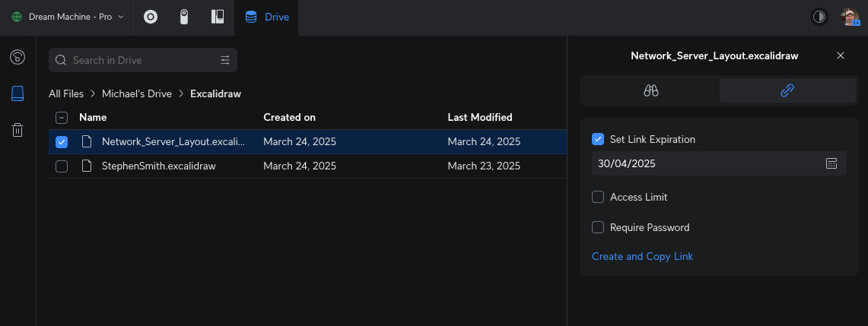868x326 pixels.
Task: Open the user profile avatar
Action: tap(850, 17)
